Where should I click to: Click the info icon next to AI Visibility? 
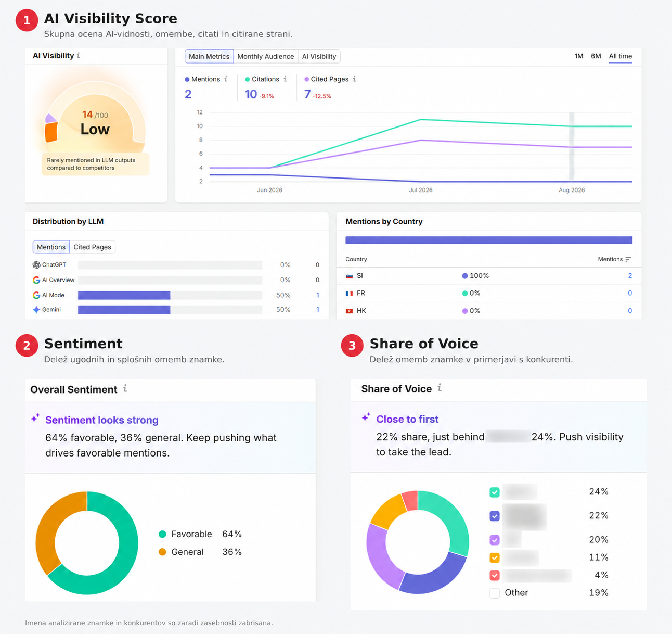[79, 55]
